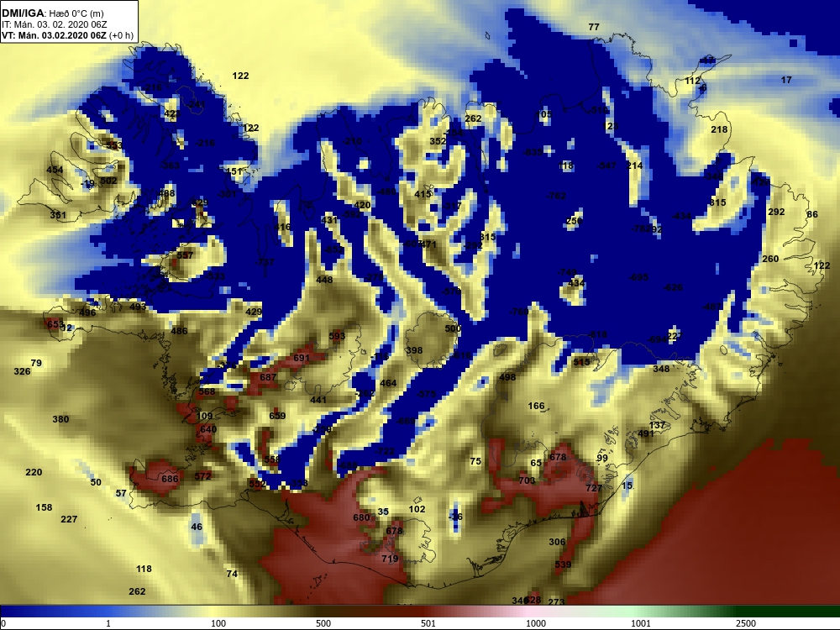This screenshot has height=630, width=840.
Task: Click the map value '306'
Action: pos(557,542)
